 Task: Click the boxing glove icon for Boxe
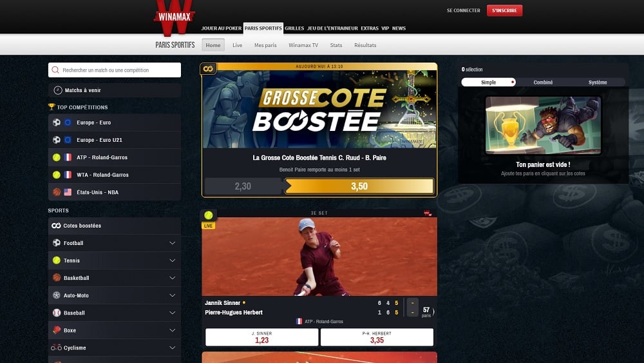57,330
